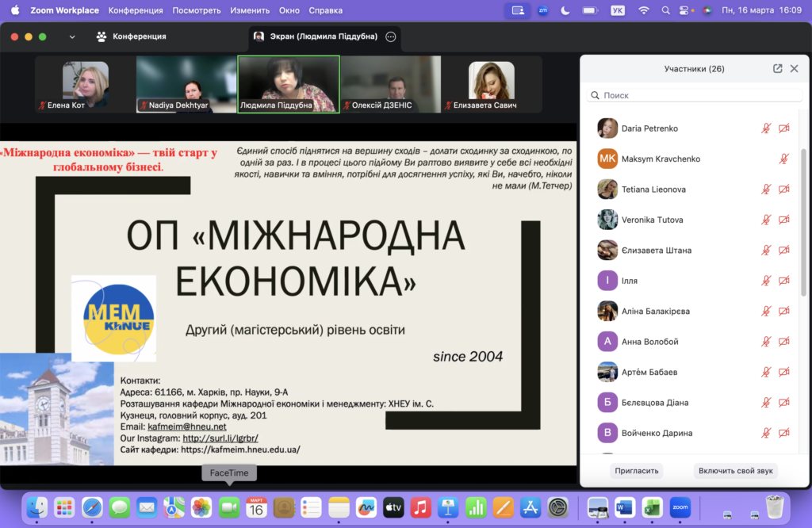
Task: Click the Zoom status icon in the menu bar
Action: [542, 10]
